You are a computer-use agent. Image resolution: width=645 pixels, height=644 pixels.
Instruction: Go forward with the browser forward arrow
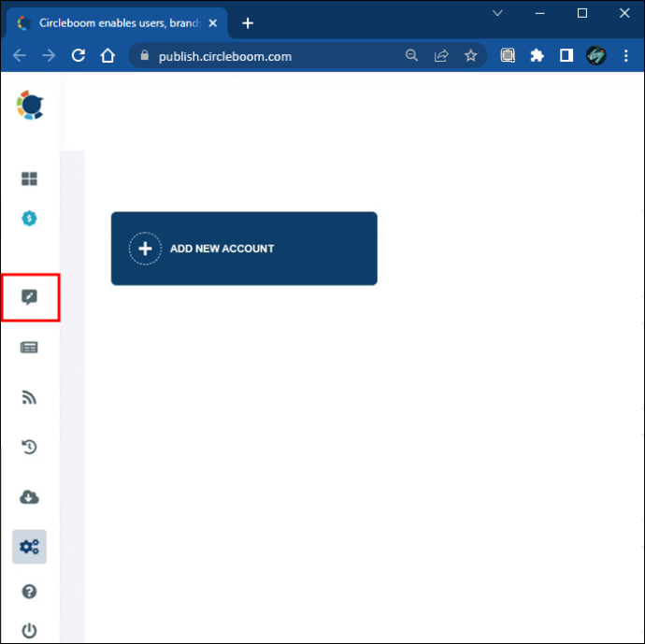(49, 55)
